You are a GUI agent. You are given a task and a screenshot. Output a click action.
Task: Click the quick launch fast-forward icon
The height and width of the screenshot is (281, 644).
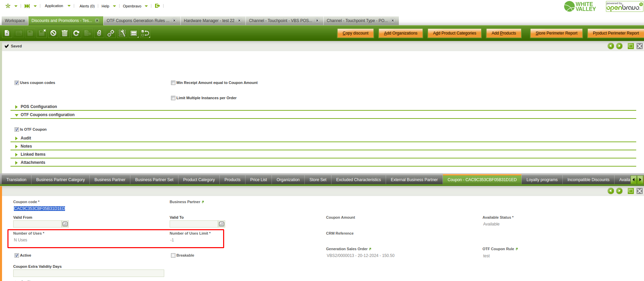(x=27, y=6)
